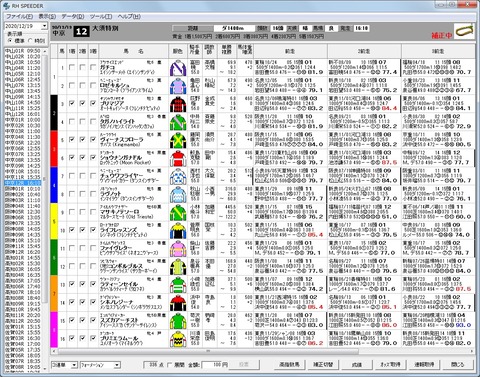Click the red frame 3 color bar
Image resolution: width=480 pixels, height=377 pixels.
pyautogui.click(x=54, y=149)
